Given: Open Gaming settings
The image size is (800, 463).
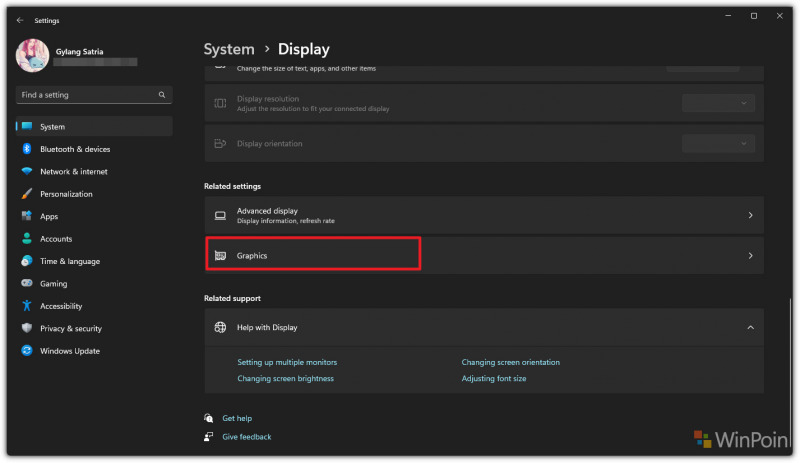Looking at the screenshot, I should click(x=94, y=284).
